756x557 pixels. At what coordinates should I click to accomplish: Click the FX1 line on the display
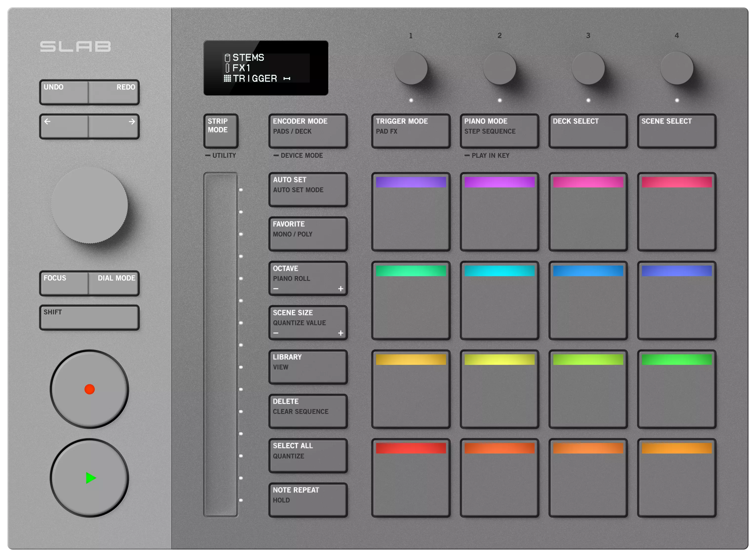click(x=238, y=68)
